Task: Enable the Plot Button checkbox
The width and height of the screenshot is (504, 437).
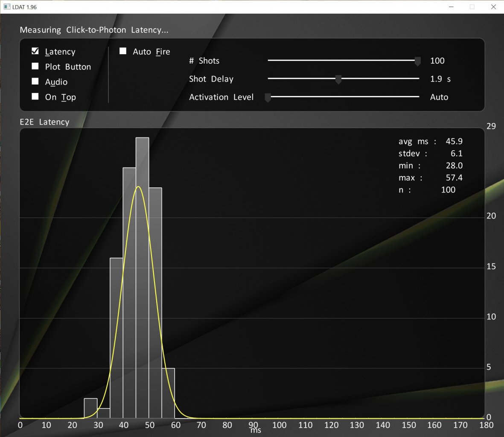Action: (35, 66)
